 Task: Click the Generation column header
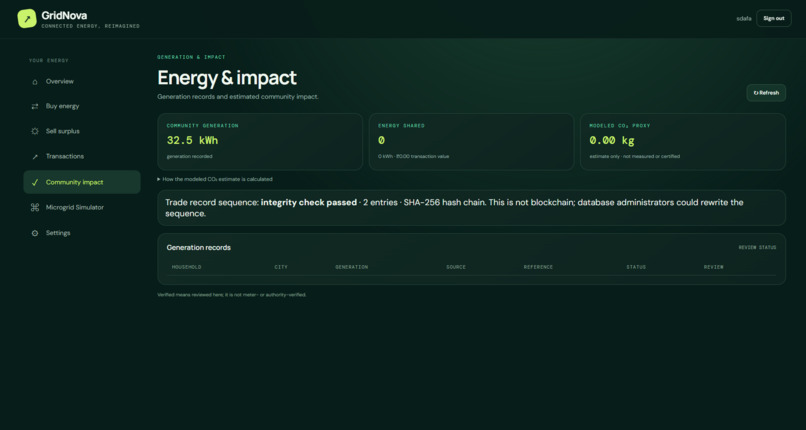click(352, 267)
